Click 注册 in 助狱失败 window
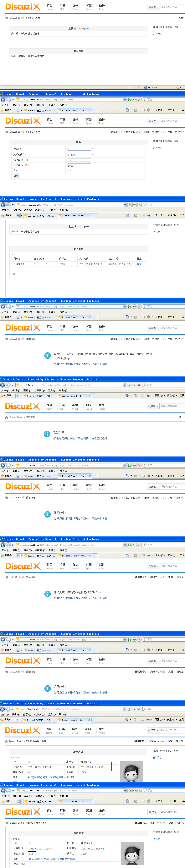The height and width of the screenshot is (868, 185). [181, 417]
